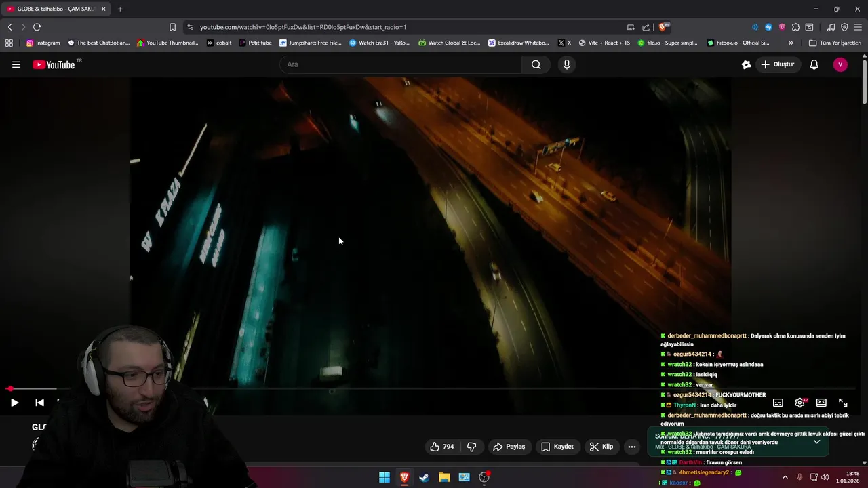Open the Brave Shields lion icon
Screen dimensions: 868x488
664,27
